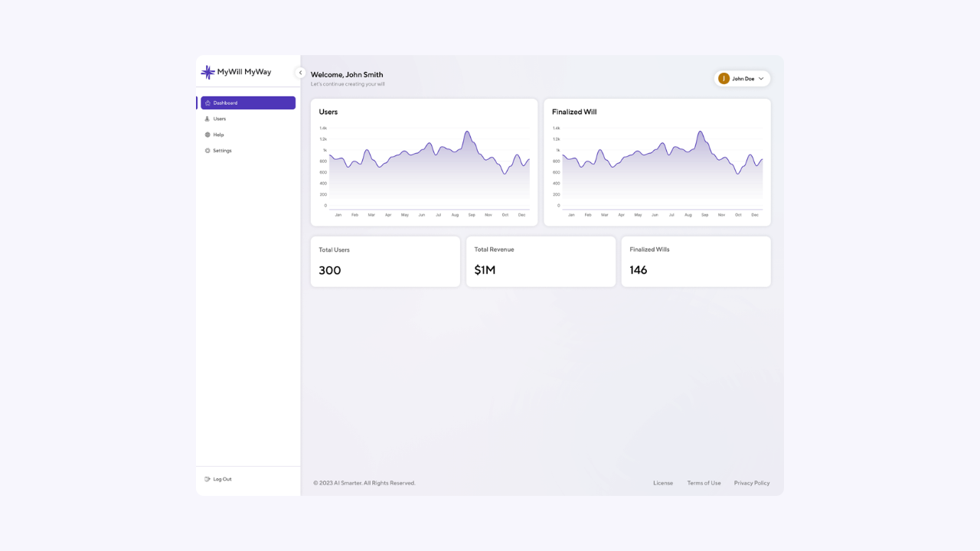Visit the Privacy Policy link
This screenshot has width=980, height=551.
752,483
